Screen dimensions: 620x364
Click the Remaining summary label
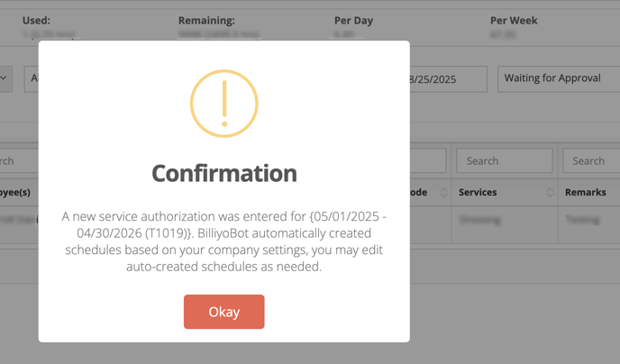click(206, 20)
